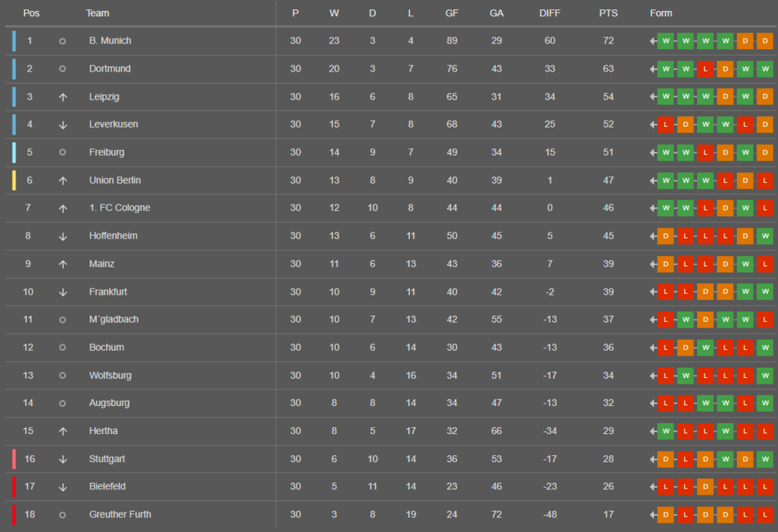Open the Freiburg team link
This screenshot has height=532, width=778.
click(107, 152)
